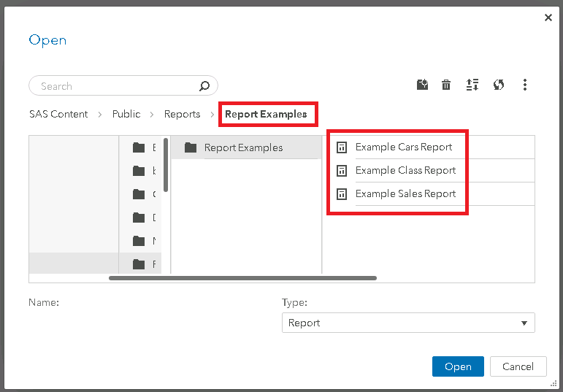This screenshot has height=392, width=563.
Task: Go to SAS Content breadcrumb
Action: [x=58, y=115]
